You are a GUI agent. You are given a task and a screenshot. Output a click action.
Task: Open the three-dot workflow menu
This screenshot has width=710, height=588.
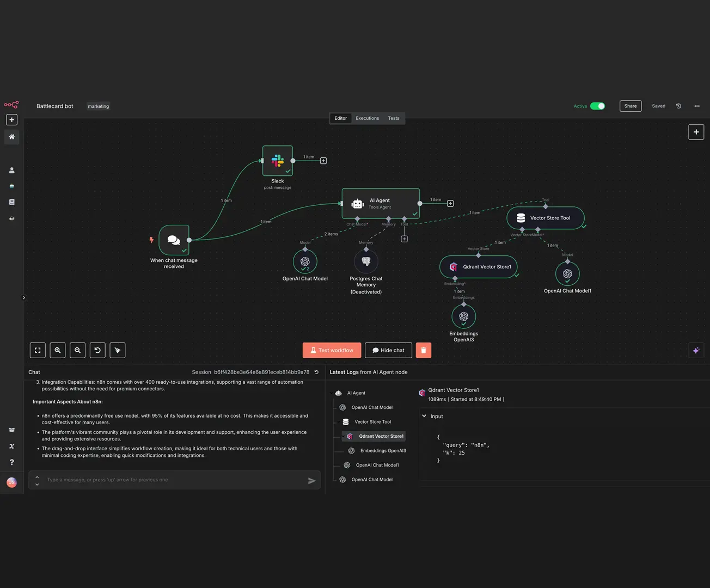click(x=697, y=106)
